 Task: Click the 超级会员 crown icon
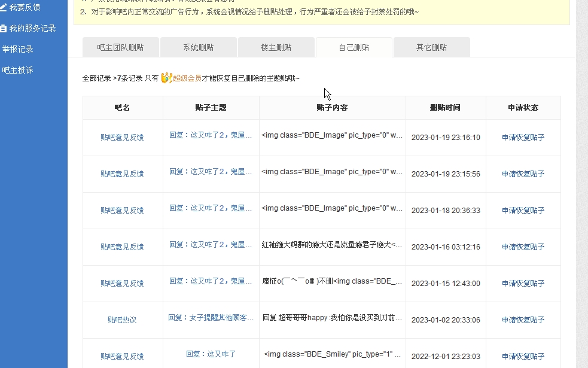click(x=166, y=78)
